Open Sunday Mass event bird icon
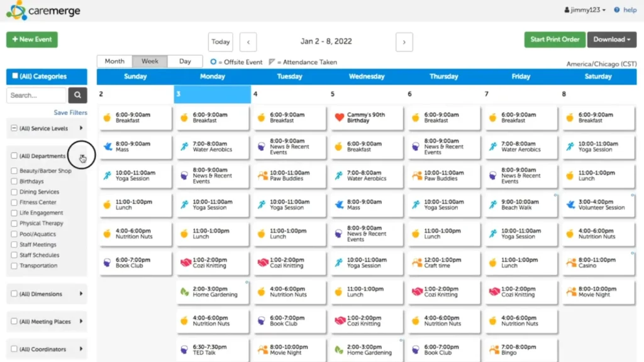This screenshot has width=644, height=362. point(108,146)
